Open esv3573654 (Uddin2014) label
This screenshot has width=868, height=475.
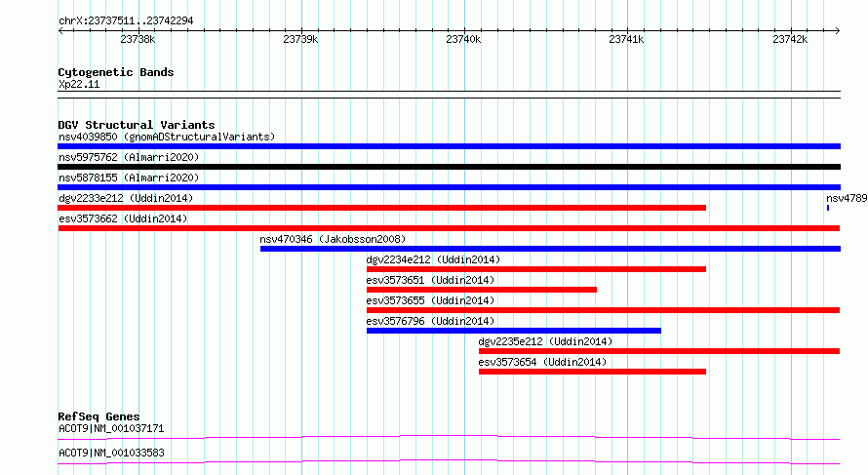(542, 362)
